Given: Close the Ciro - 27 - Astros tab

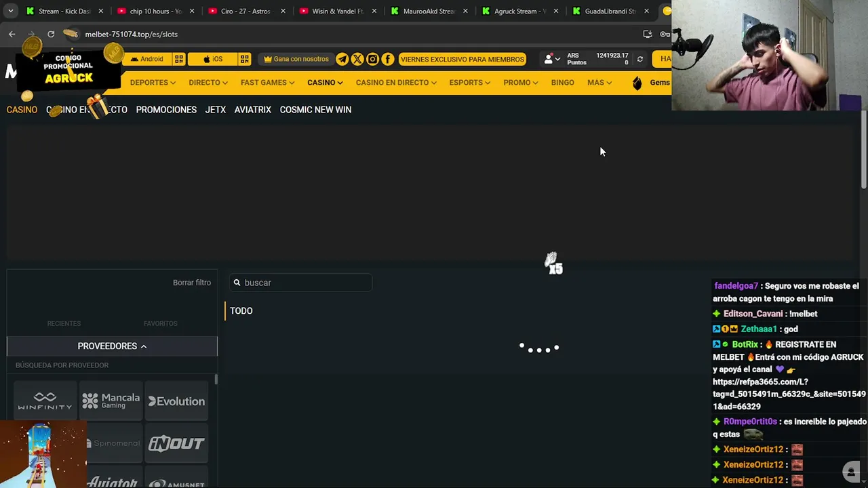Looking at the screenshot, I should (283, 11).
